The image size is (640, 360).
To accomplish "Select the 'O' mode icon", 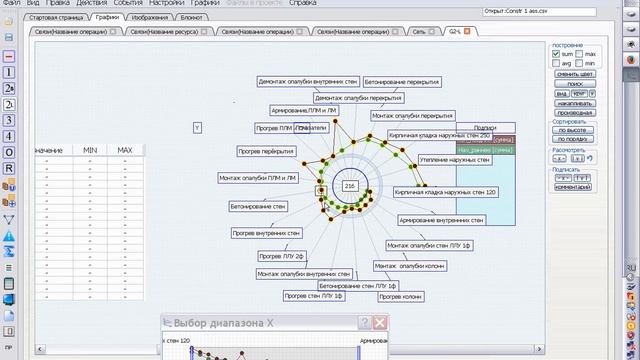I will (x=9, y=153).
